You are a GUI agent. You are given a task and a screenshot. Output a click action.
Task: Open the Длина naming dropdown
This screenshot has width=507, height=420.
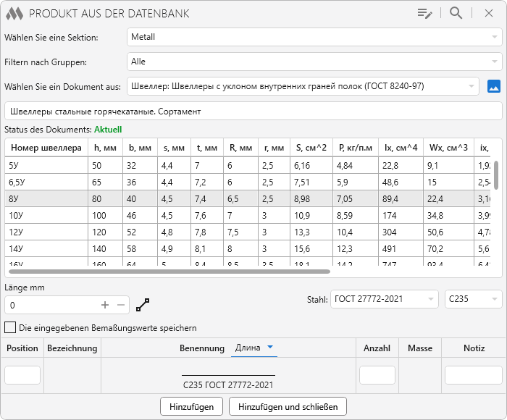253,348
